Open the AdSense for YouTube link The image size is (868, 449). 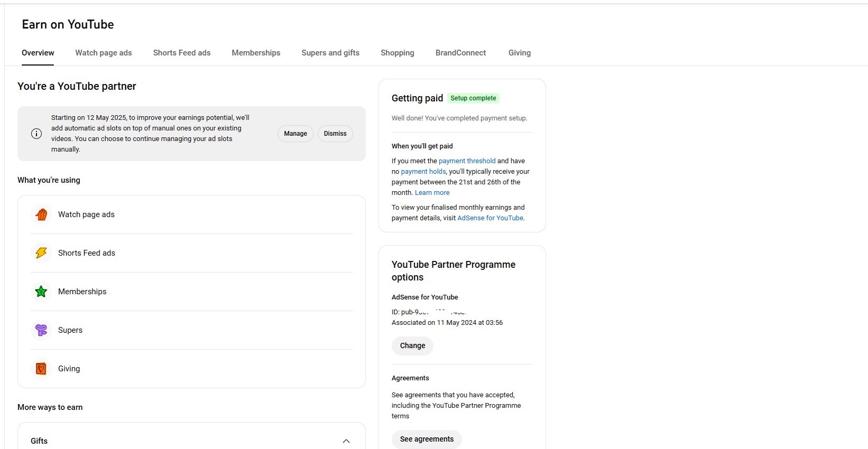(491, 218)
